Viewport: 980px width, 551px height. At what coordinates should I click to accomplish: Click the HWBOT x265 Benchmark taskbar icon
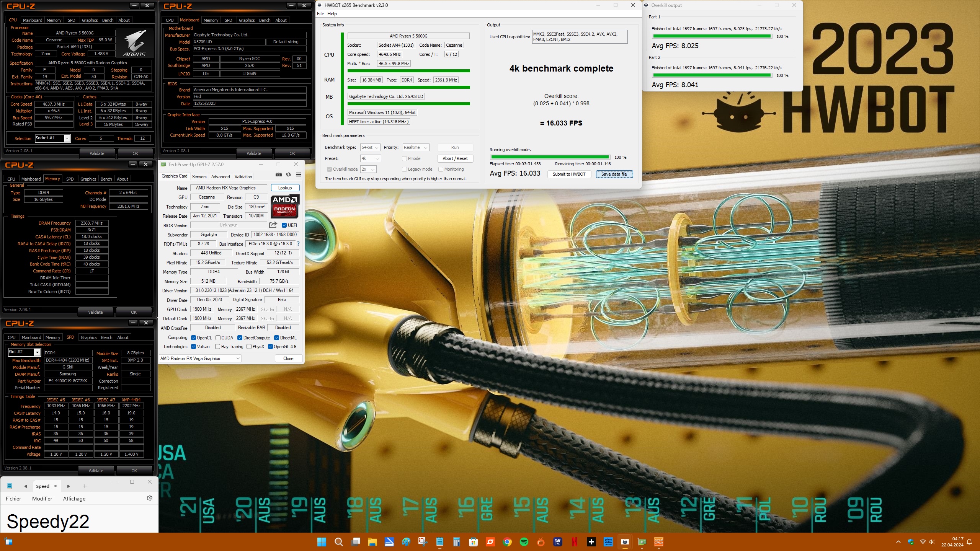pos(625,542)
